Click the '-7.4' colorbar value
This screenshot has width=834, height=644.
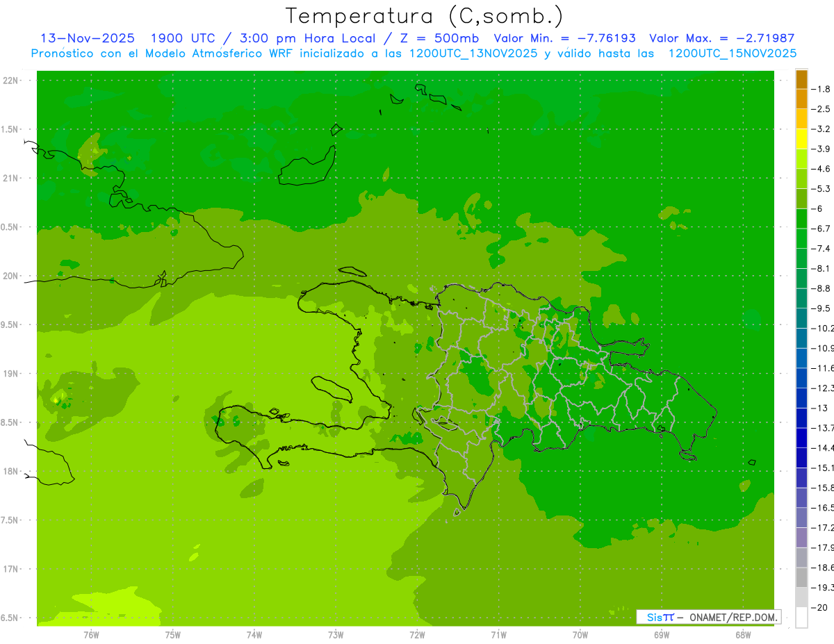click(x=821, y=249)
